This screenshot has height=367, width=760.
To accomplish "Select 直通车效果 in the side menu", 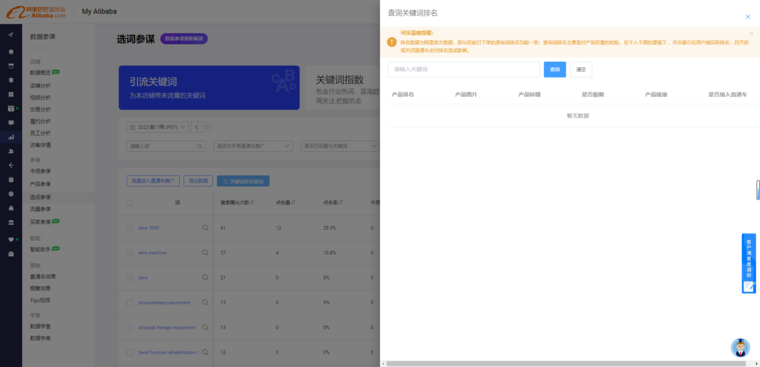I will tap(43, 276).
